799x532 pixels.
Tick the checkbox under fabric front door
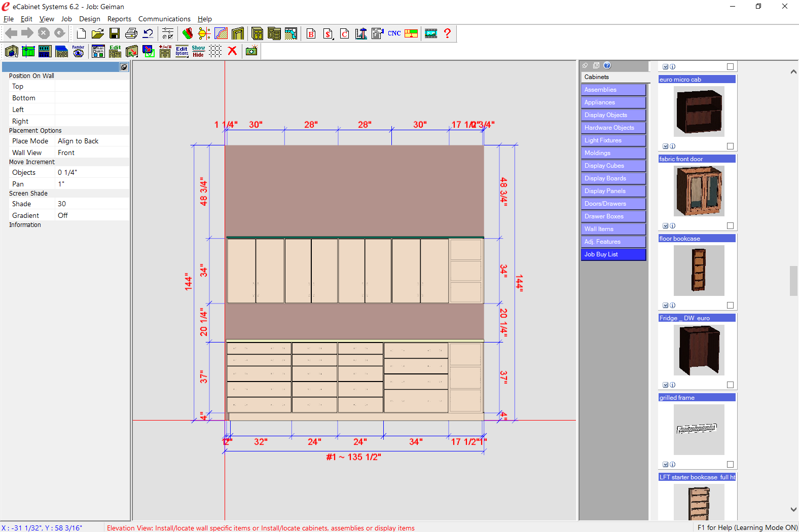click(730, 226)
